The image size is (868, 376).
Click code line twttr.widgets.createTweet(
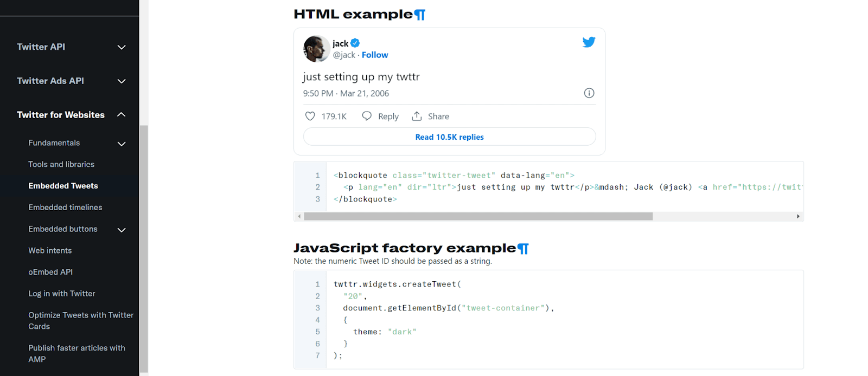[397, 284]
